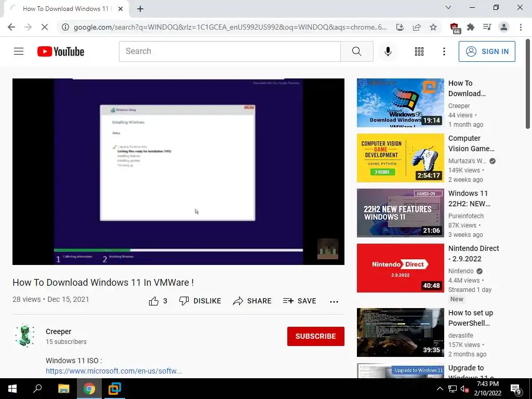Open the Extensions puzzle icon
The width and height of the screenshot is (532, 399).
coord(471,27)
